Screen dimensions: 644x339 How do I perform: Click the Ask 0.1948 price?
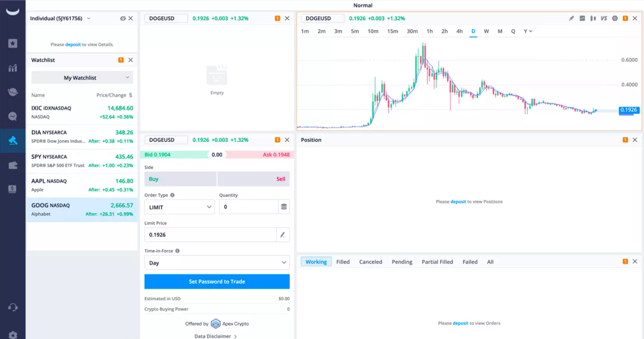pyautogui.click(x=276, y=155)
